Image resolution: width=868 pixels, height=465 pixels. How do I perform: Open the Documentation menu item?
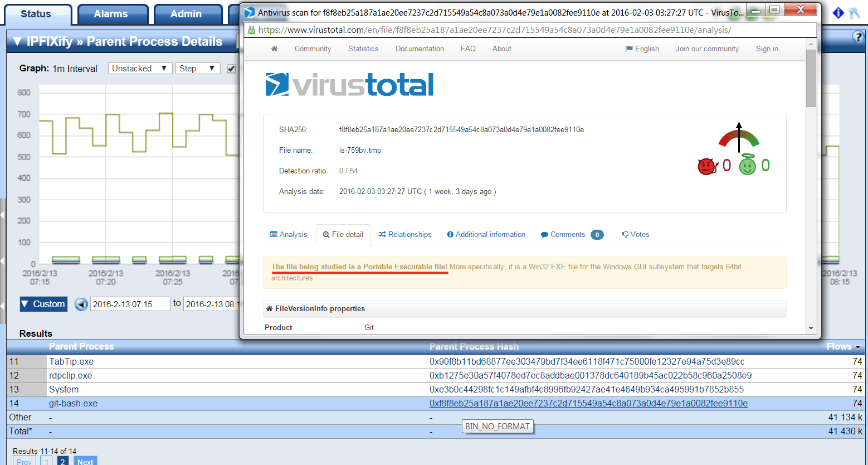420,49
